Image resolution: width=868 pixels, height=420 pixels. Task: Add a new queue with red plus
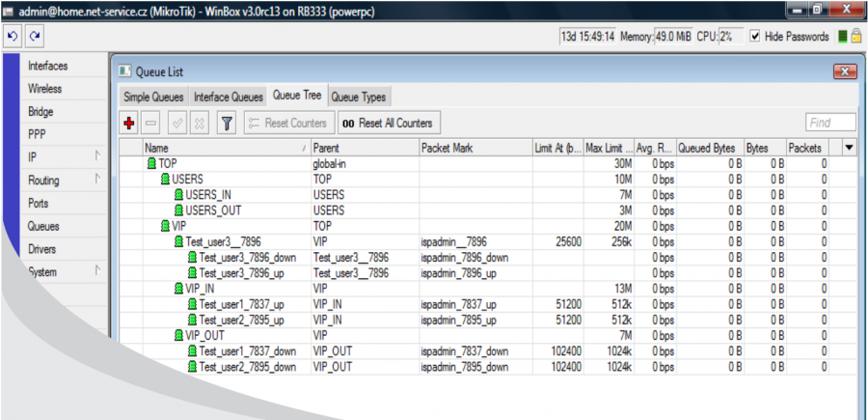click(129, 123)
